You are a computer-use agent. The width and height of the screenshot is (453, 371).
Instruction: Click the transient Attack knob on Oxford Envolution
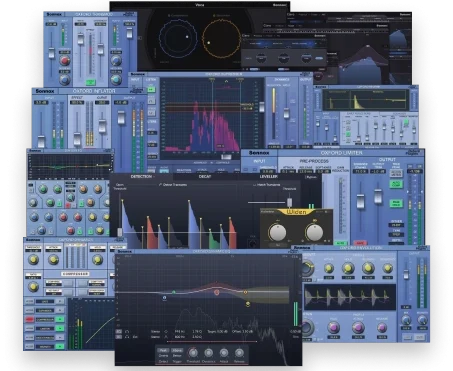(329, 268)
